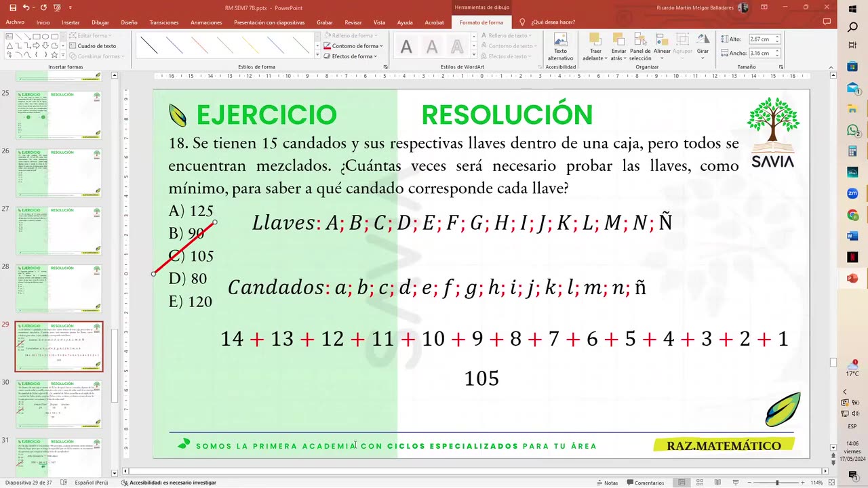Switch to Normal view
The height and width of the screenshot is (488, 868).
click(x=682, y=483)
